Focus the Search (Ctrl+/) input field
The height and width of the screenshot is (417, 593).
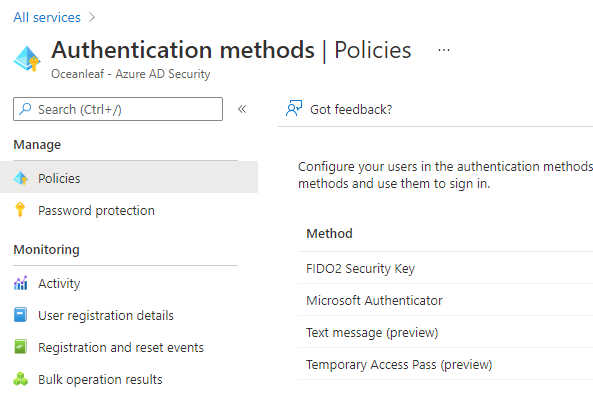pyautogui.click(x=118, y=109)
